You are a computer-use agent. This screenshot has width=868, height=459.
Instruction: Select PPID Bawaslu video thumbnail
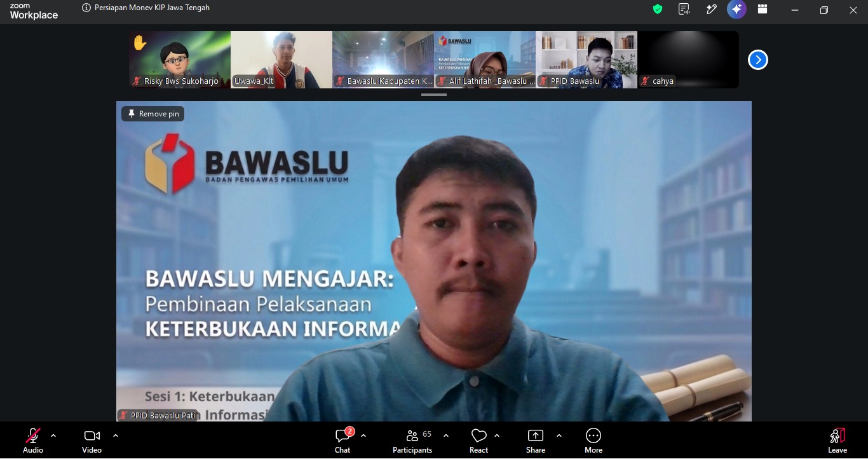pos(587,60)
